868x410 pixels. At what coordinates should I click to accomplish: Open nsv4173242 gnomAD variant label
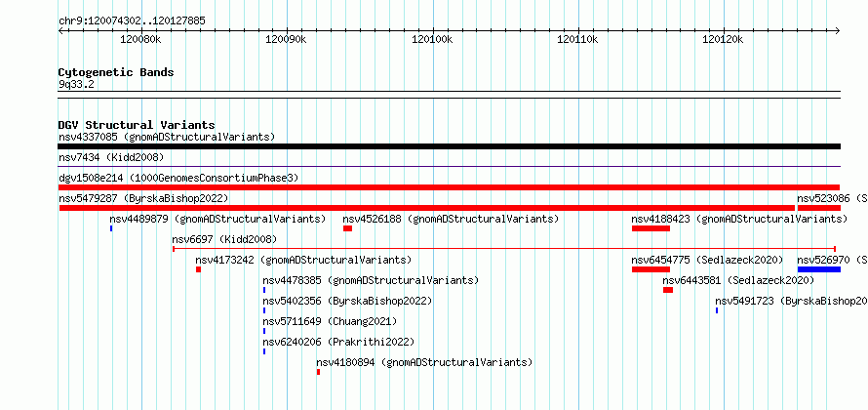coord(303,260)
